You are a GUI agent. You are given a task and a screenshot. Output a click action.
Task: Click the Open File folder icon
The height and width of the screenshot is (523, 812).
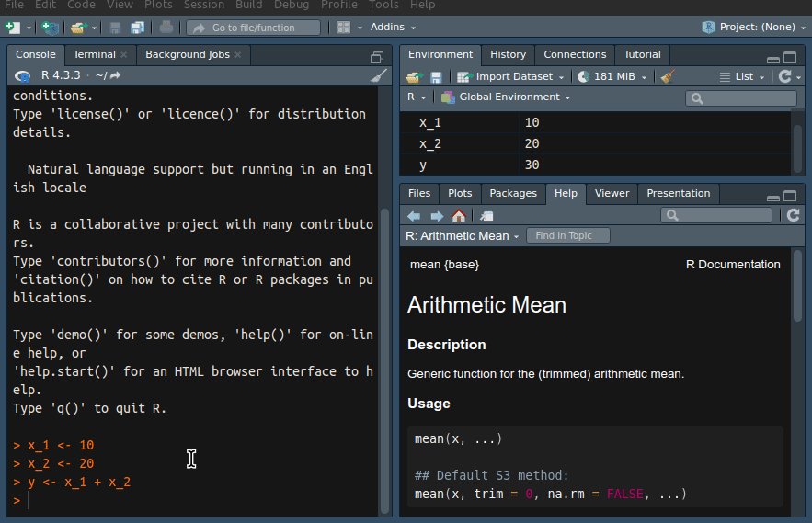pyautogui.click(x=79, y=28)
